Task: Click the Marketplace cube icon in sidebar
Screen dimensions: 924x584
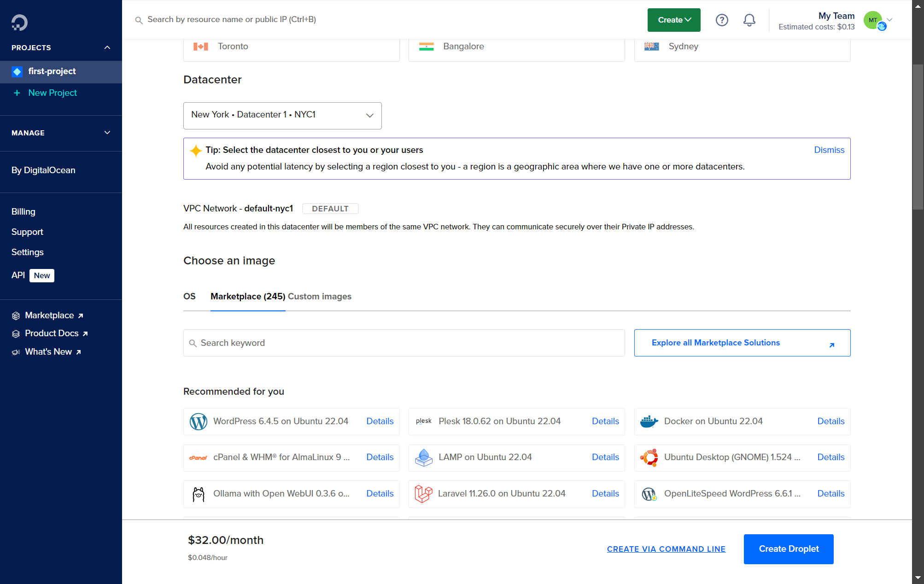Action: (x=16, y=315)
